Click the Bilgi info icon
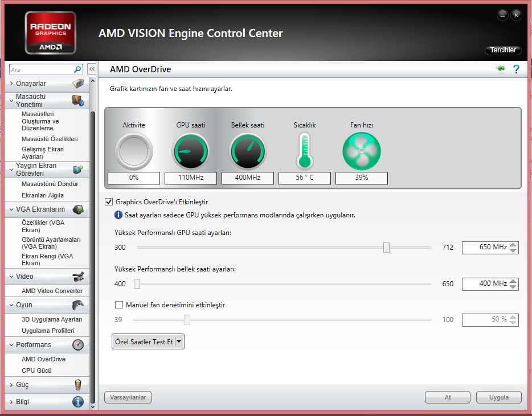This screenshot has width=532, height=416. [78, 402]
